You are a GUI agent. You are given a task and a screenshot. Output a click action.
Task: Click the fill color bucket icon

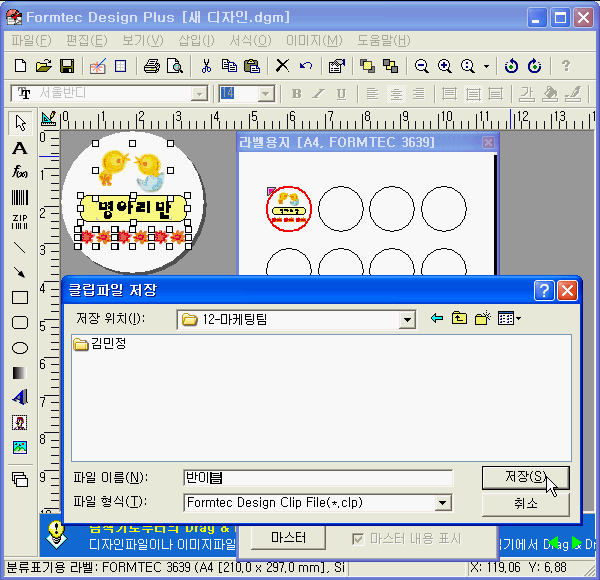[x=550, y=94]
